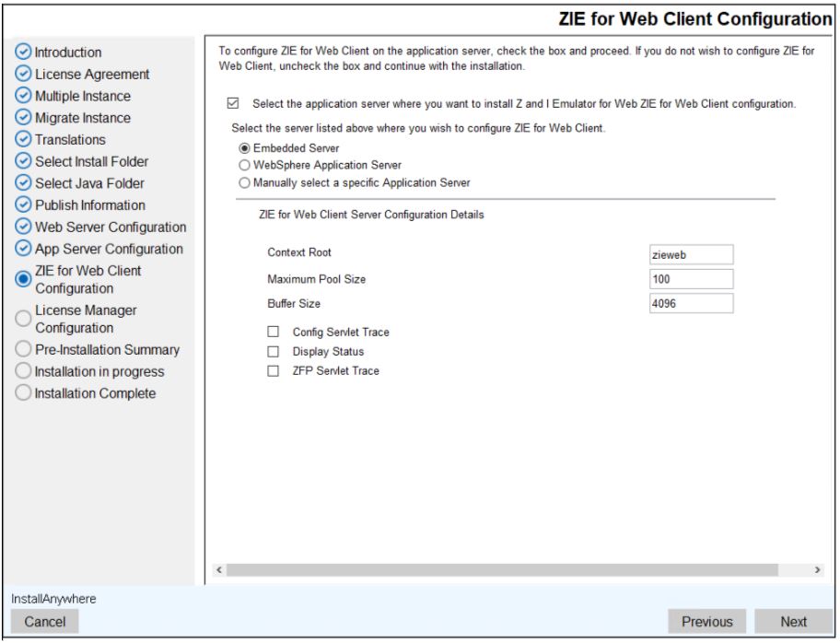Click the Installation in progress pending-step circle
This screenshot has width=840, height=643.
click(23, 371)
